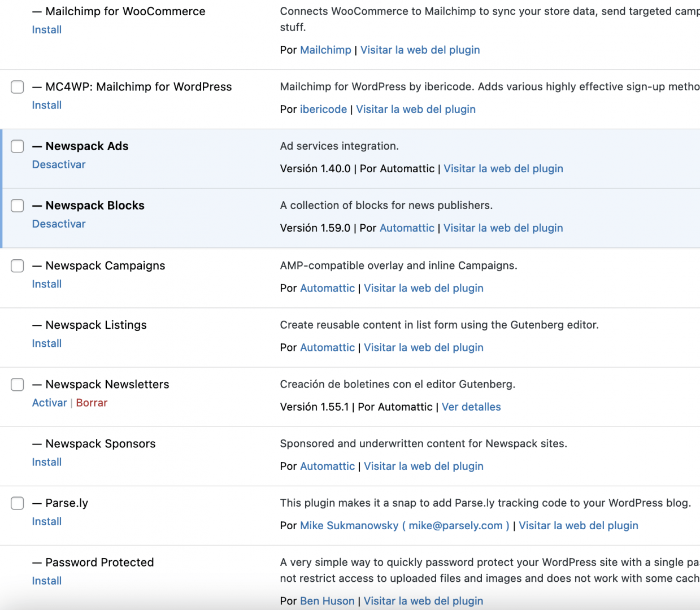Install Newspack Campaigns plugin
This screenshot has width=700, height=610.
coord(47,284)
